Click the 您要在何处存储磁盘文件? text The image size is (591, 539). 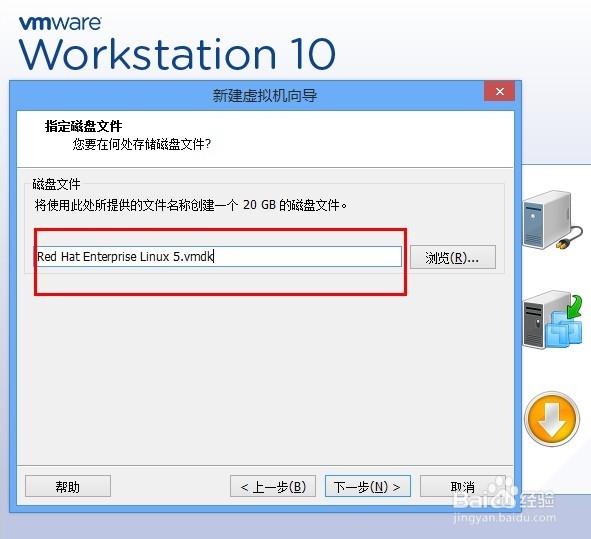[x=142, y=144]
